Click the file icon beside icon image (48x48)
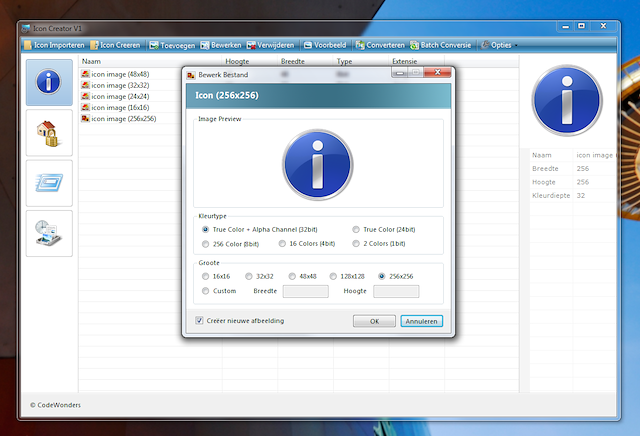Screen dimensions: 640x436 [x=85, y=74]
